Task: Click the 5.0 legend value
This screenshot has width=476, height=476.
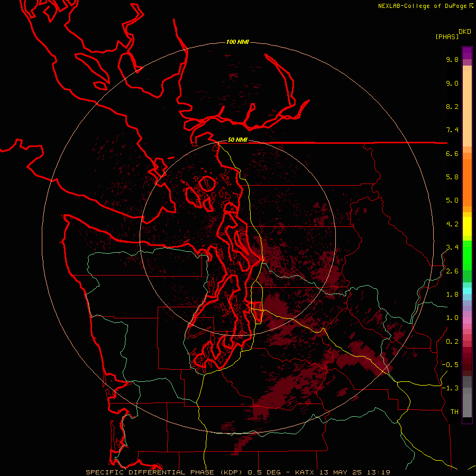Action: 452,200
